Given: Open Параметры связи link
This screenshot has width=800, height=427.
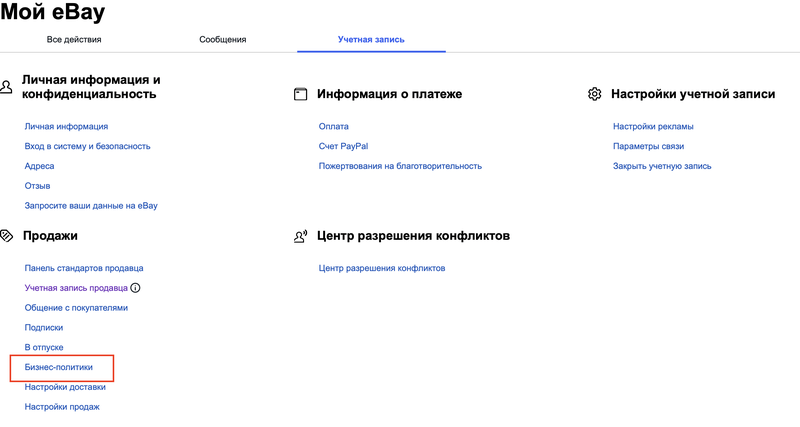Looking at the screenshot, I should point(648,146).
